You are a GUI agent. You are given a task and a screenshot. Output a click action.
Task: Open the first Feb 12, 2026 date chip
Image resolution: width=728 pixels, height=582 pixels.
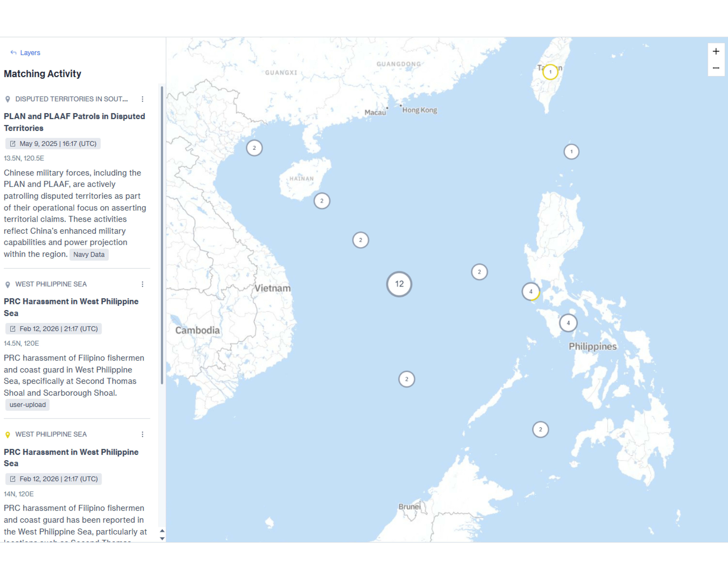[54, 329]
